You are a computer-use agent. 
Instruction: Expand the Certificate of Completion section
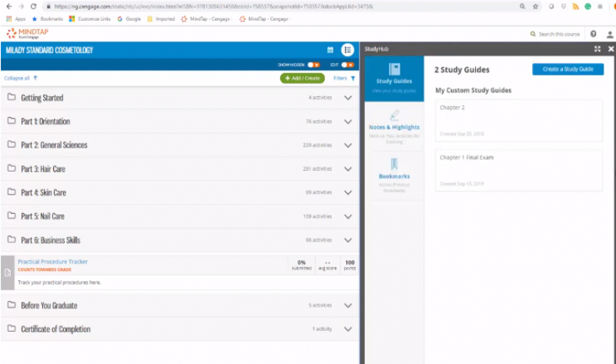[348, 329]
